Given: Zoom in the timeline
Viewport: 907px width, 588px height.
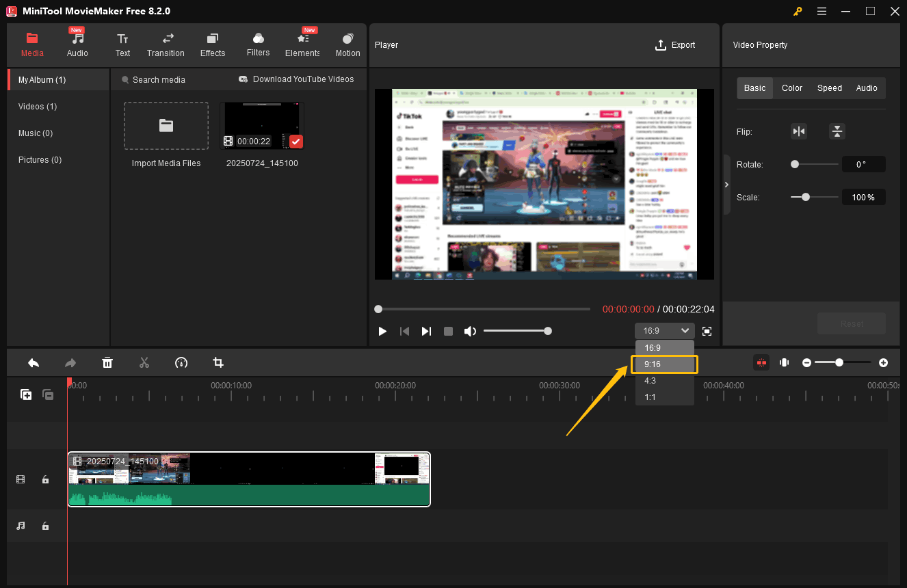Looking at the screenshot, I should (x=884, y=362).
